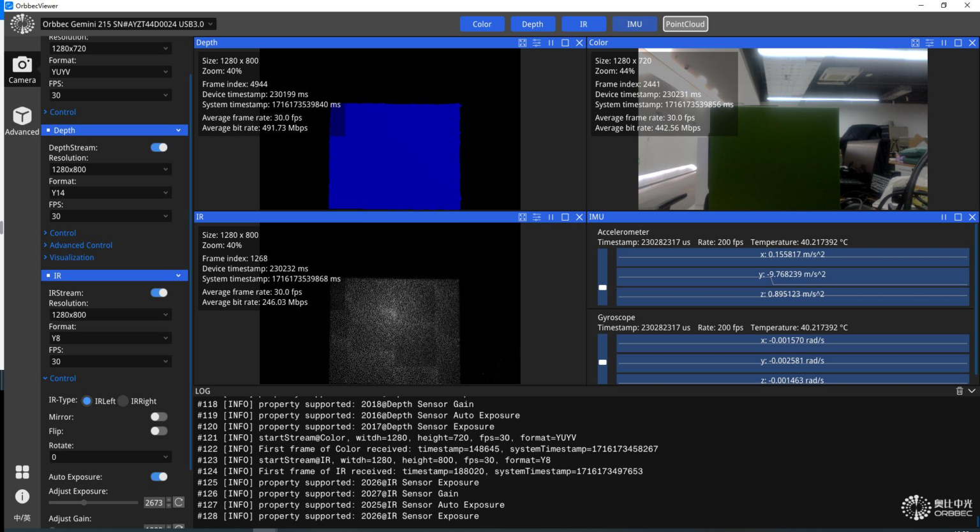Enable the IR Mirror toggle

(159, 417)
